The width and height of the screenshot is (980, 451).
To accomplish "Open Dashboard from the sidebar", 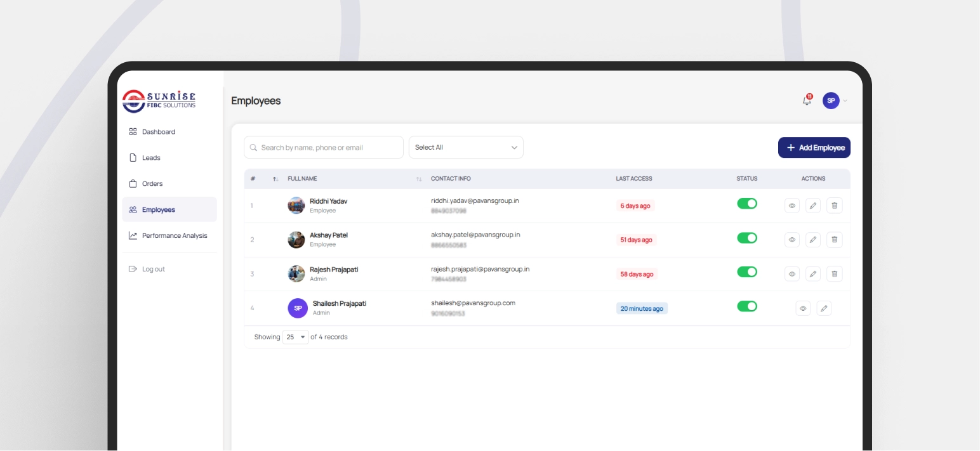I will pyautogui.click(x=169, y=132).
